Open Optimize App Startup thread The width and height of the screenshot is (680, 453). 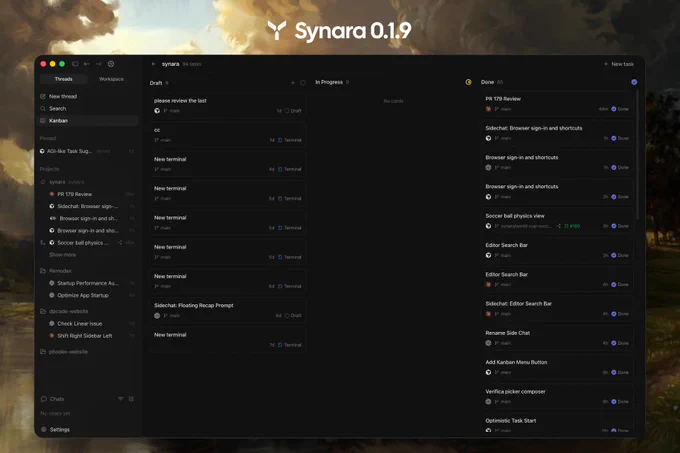coord(91,295)
